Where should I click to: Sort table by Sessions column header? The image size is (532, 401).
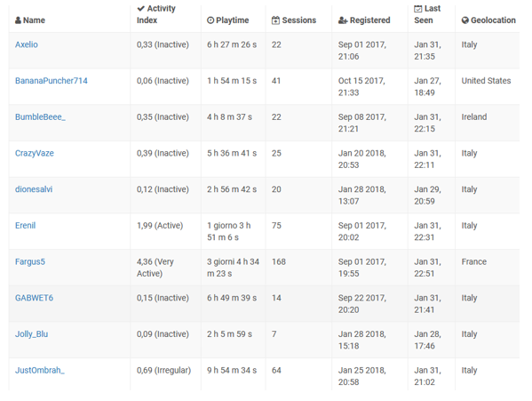tap(294, 20)
